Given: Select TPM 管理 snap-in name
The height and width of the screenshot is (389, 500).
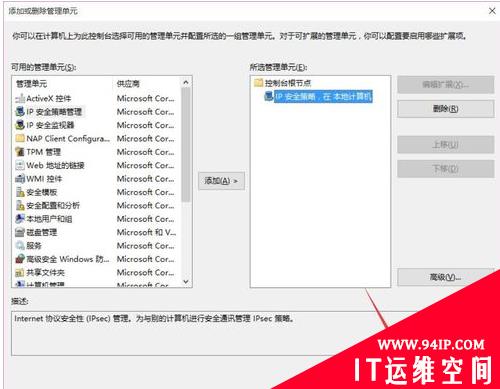Looking at the screenshot, I should pos(44,152).
